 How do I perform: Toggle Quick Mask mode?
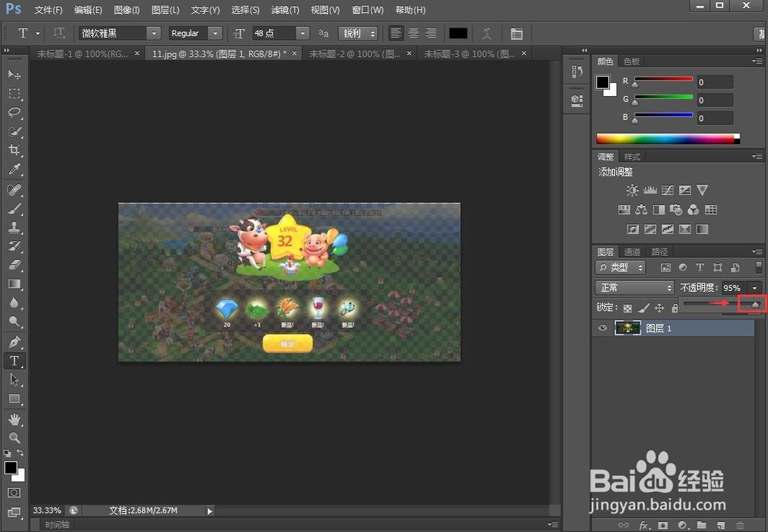click(14, 492)
